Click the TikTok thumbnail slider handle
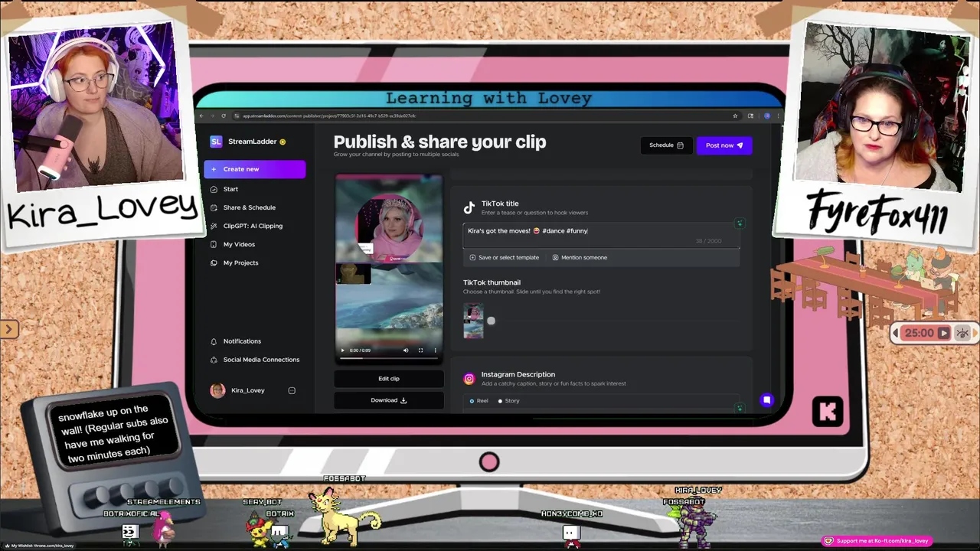This screenshot has height=551, width=980. click(491, 321)
